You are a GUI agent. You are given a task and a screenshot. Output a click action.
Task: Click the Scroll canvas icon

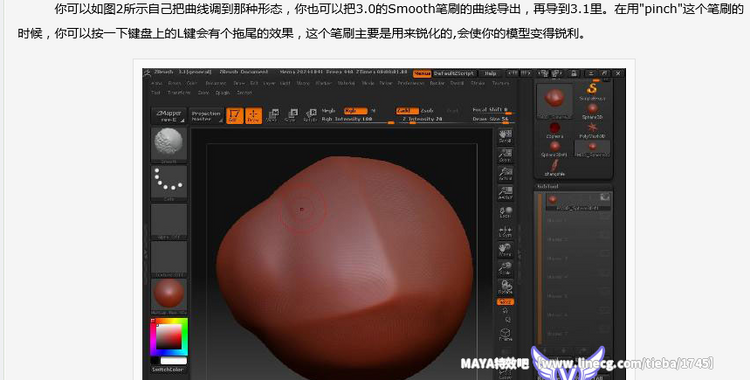click(505, 136)
